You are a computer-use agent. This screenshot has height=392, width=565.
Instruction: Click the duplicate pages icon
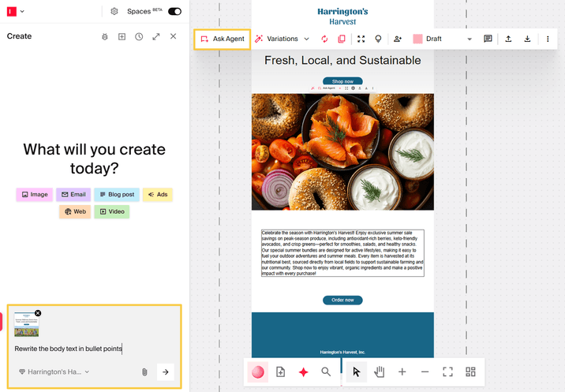pyautogui.click(x=342, y=39)
